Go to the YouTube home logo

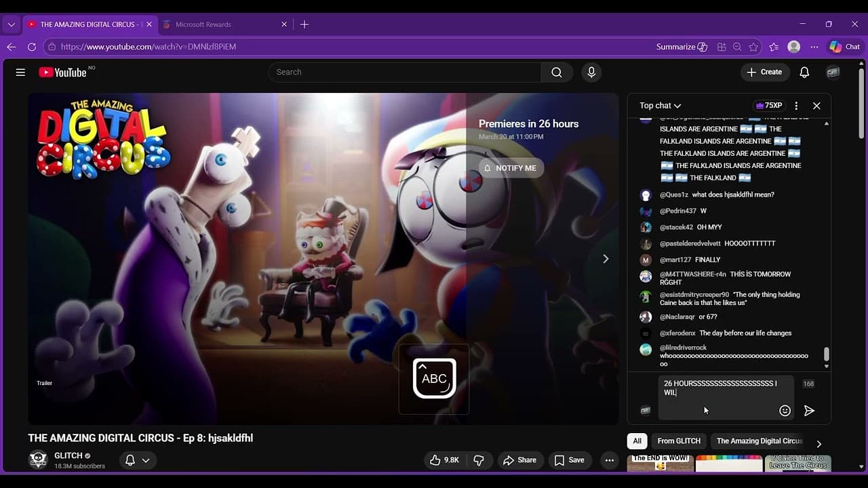(x=62, y=73)
